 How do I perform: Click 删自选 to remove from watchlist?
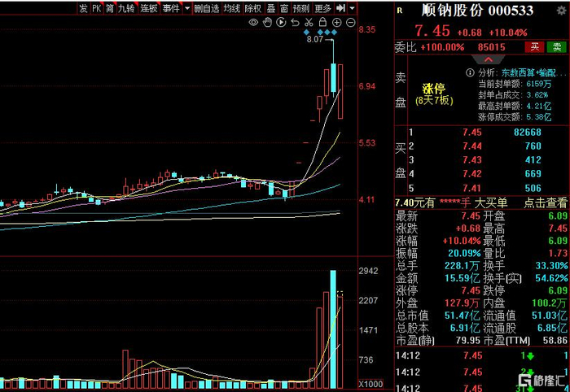pyautogui.click(x=207, y=8)
